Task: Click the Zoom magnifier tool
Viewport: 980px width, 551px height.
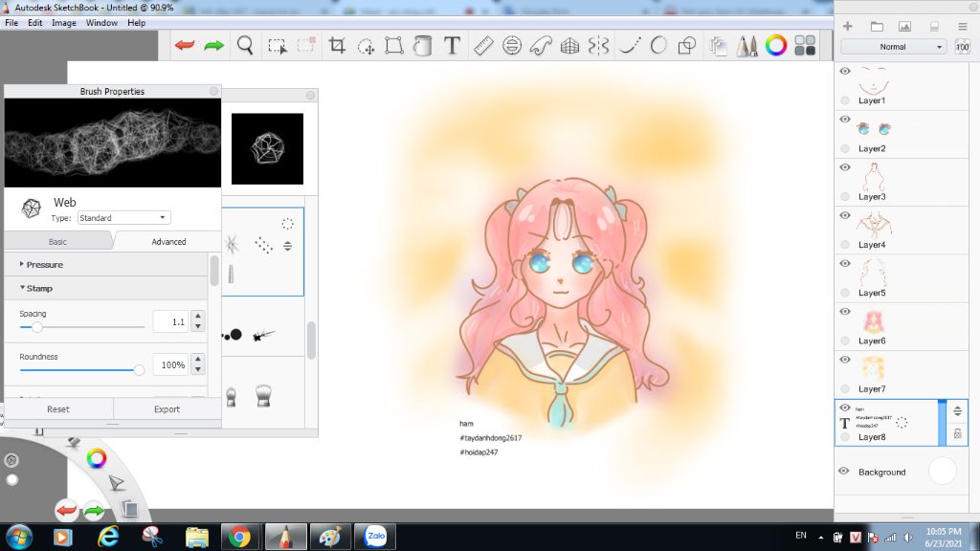Action: click(245, 46)
